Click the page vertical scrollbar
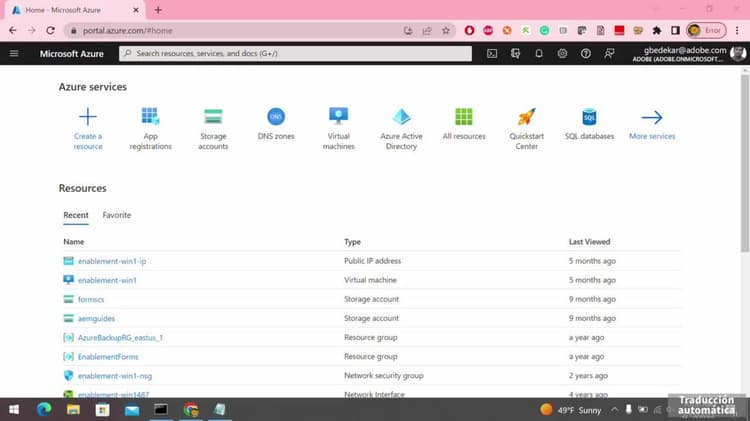Screen dimensions: 750x421 tap(745, 163)
